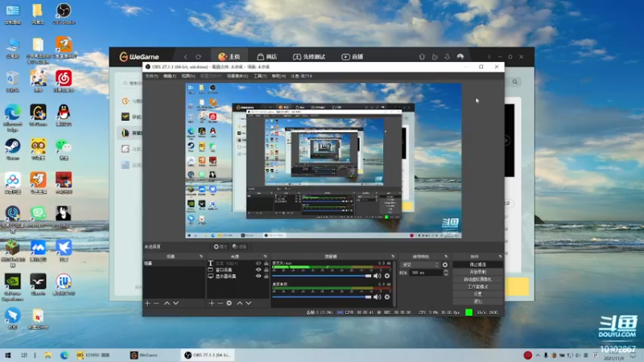Remove the selected scene with minus icon
This screenshot has height=362, width=644.
pos(156,303)
